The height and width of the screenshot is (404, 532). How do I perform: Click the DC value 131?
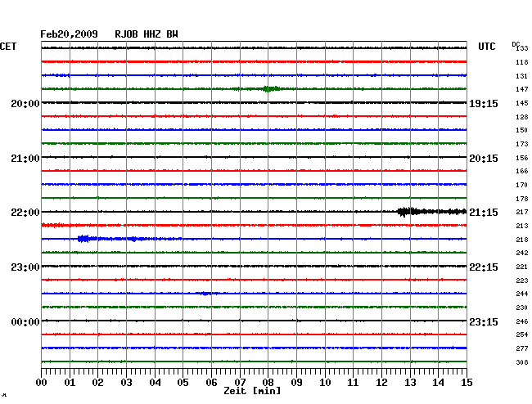click(x=522, y=76)
